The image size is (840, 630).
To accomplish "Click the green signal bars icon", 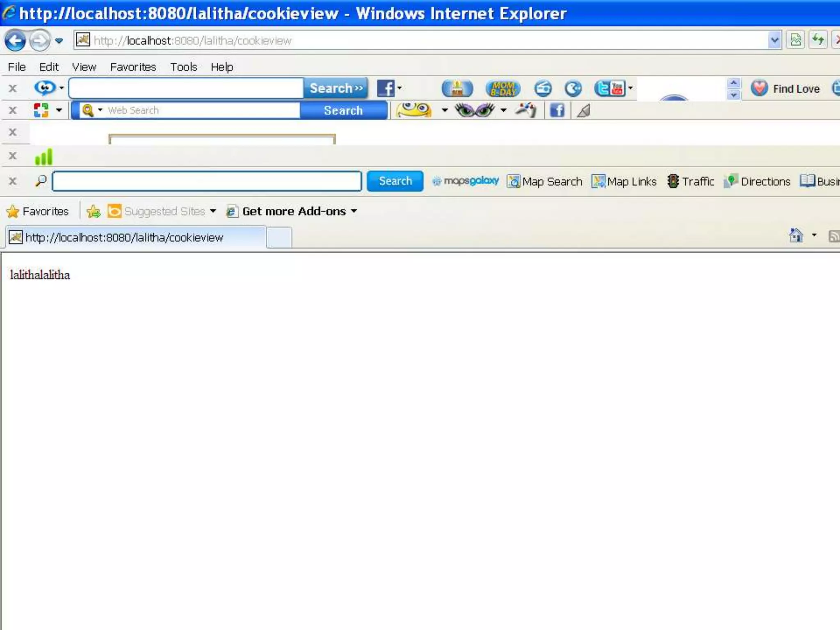I will [x=43, y=156].
